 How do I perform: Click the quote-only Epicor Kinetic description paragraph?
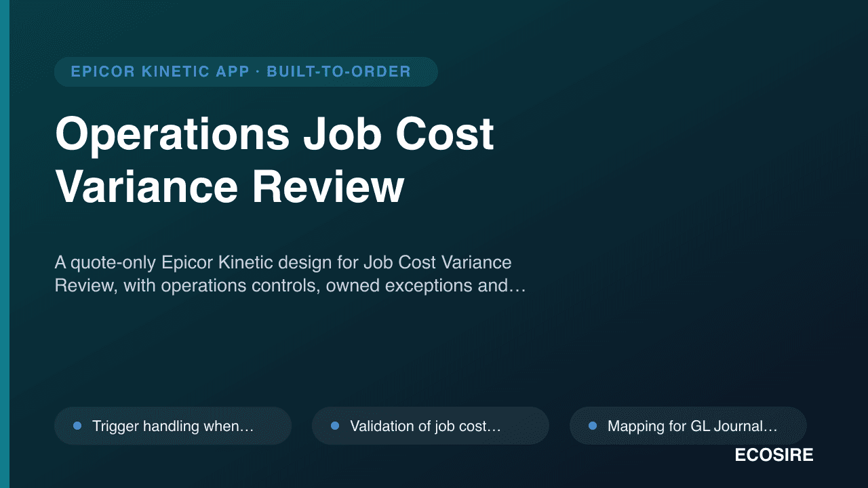point(290,274)
